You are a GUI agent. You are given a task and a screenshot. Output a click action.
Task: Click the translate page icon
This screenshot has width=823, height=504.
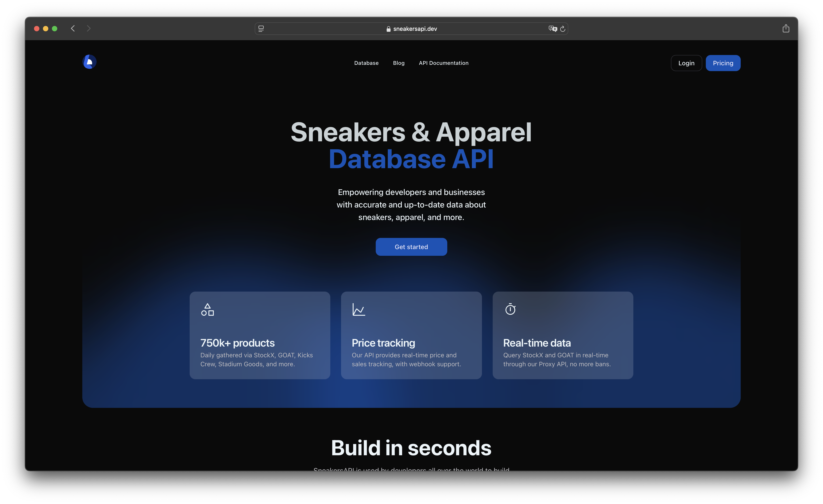click(x=553, y=29)
